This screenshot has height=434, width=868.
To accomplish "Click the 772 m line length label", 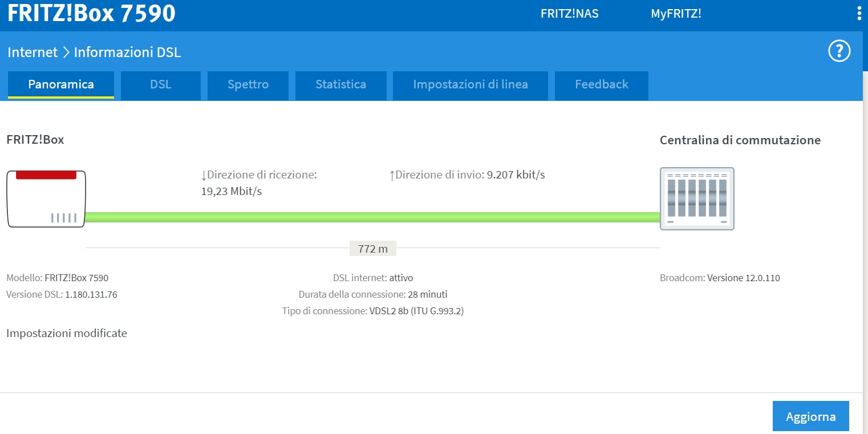I will [x=372, y=249].
